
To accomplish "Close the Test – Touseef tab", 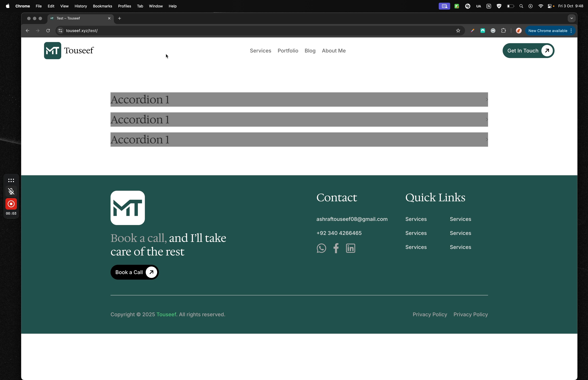I will pyautogui.click(x=109, y=18).
